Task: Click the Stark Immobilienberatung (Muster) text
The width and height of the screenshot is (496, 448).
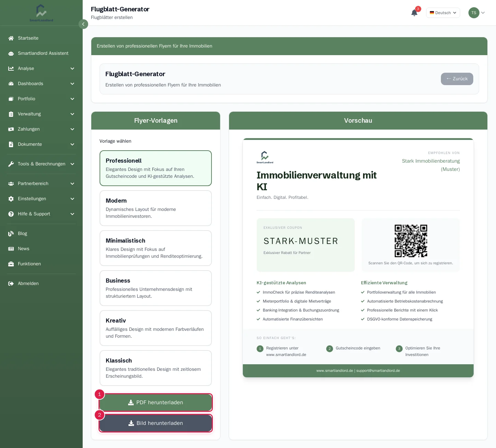Action: (x=431, y=165)
